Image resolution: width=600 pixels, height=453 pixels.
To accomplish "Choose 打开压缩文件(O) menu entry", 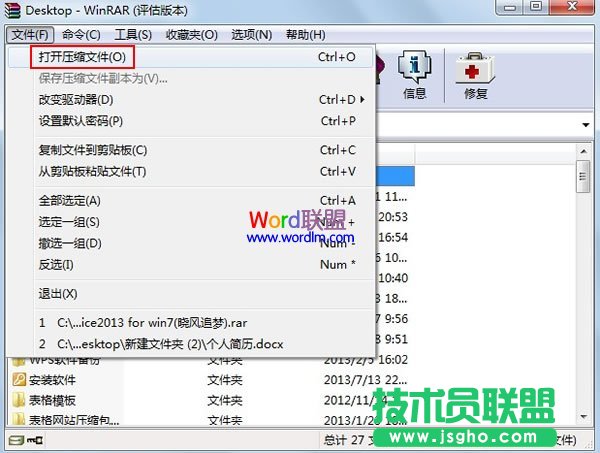I will coord(190,57).
